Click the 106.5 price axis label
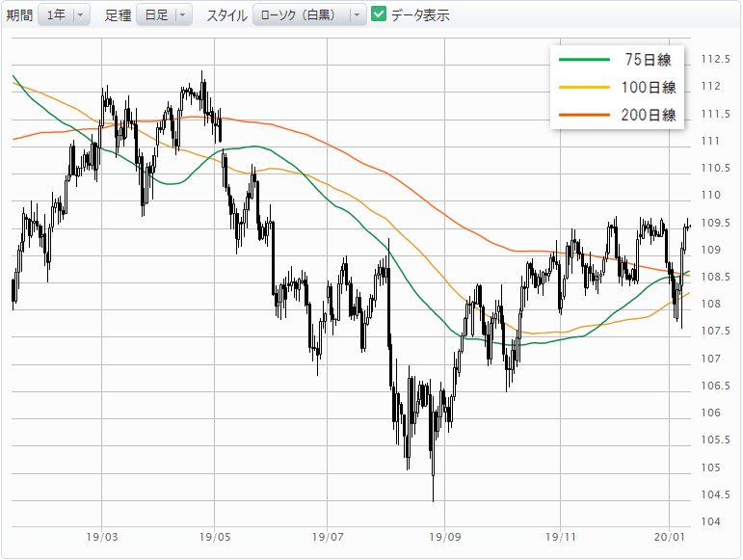 (715, 386)
